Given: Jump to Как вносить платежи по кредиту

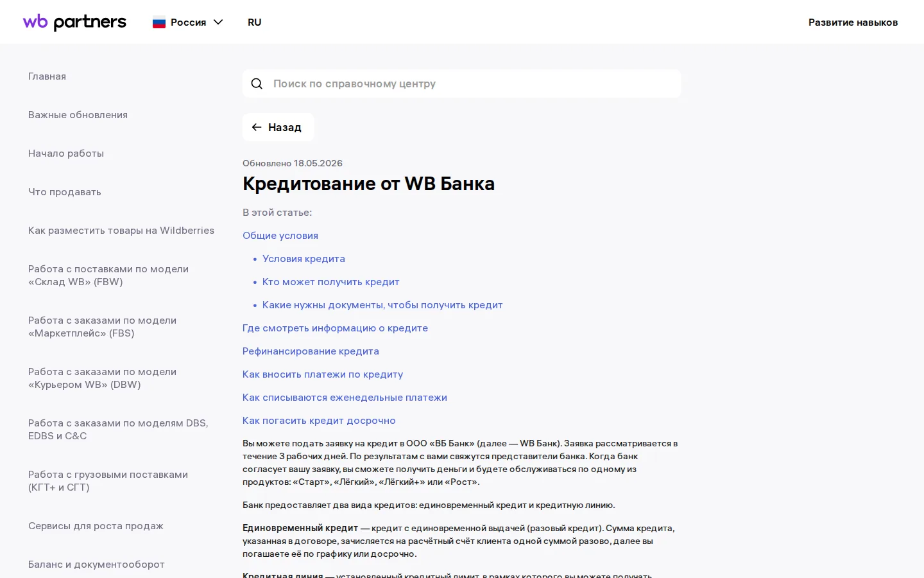Looking at the screenshot, I should click(323, 374).
